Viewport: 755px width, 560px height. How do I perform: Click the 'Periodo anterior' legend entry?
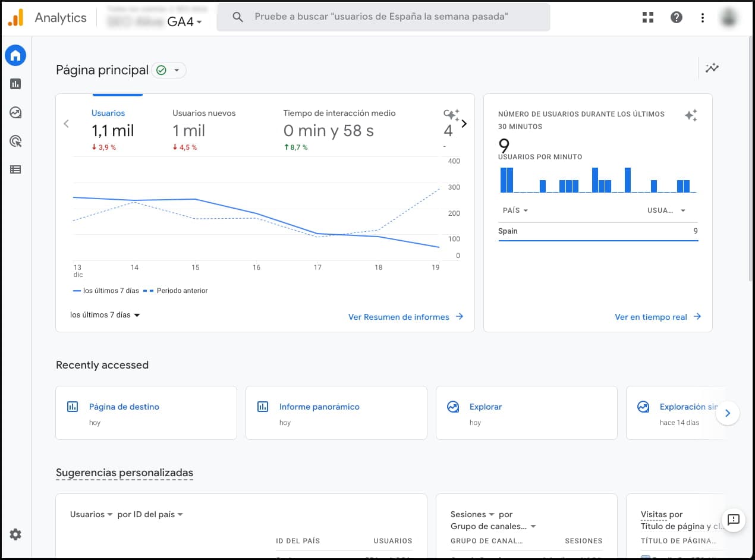pyautogui.click(x=177, y=291)
